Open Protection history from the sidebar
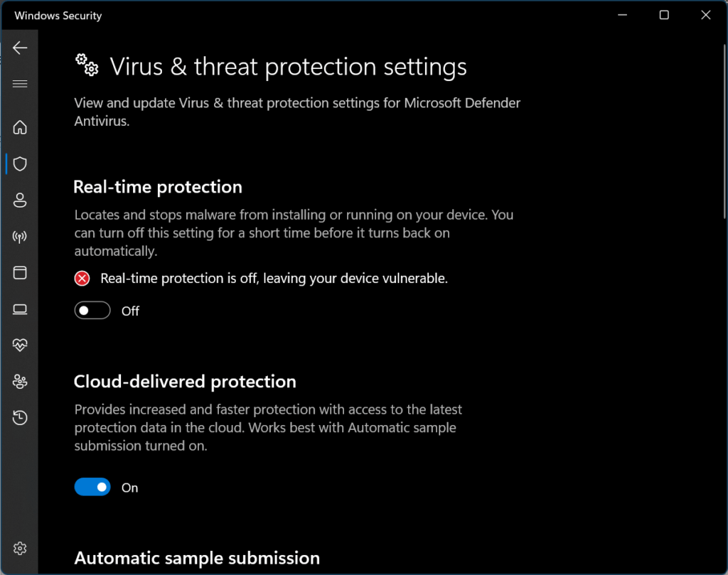Viewport: 728px width, 575px height. (x=19, y=418)
